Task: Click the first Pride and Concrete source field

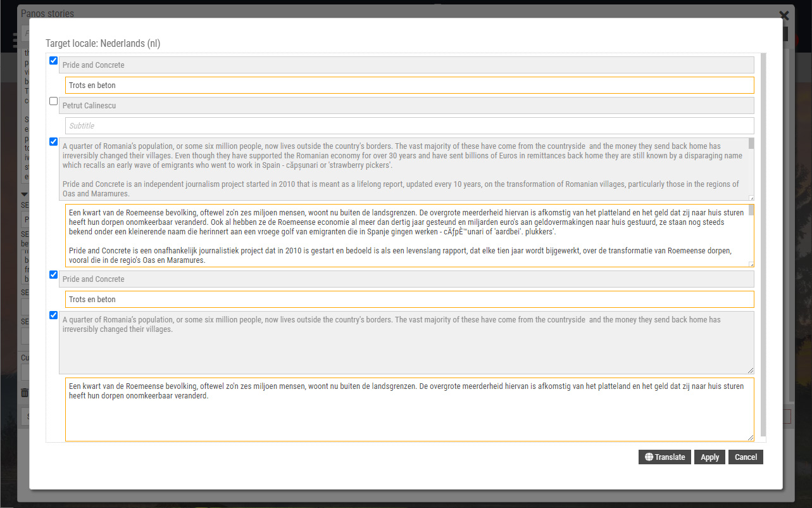Action: tap(406, 65)
